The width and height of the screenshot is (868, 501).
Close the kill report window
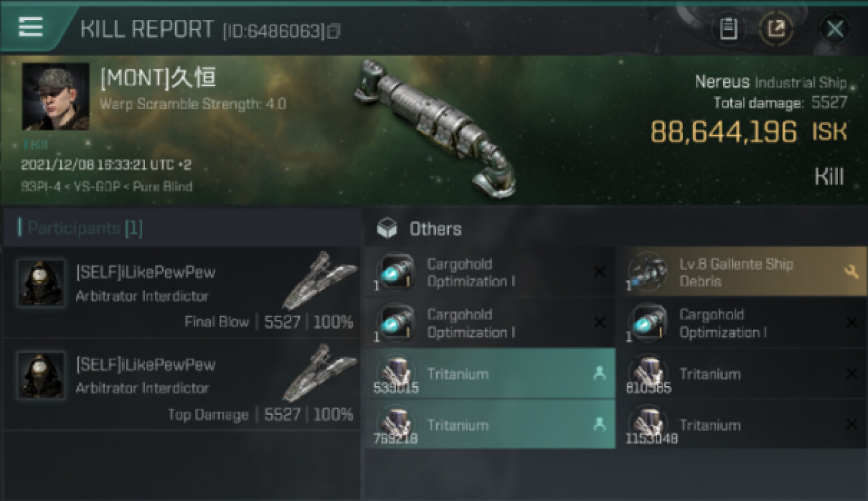(x=835, y=29)
